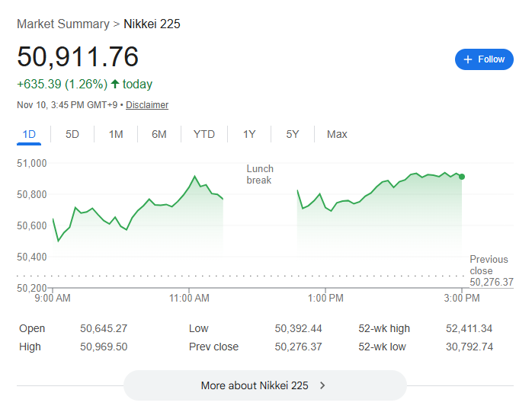
Task: Click the 50,911.76 index value
Action: tap(78, 56)
